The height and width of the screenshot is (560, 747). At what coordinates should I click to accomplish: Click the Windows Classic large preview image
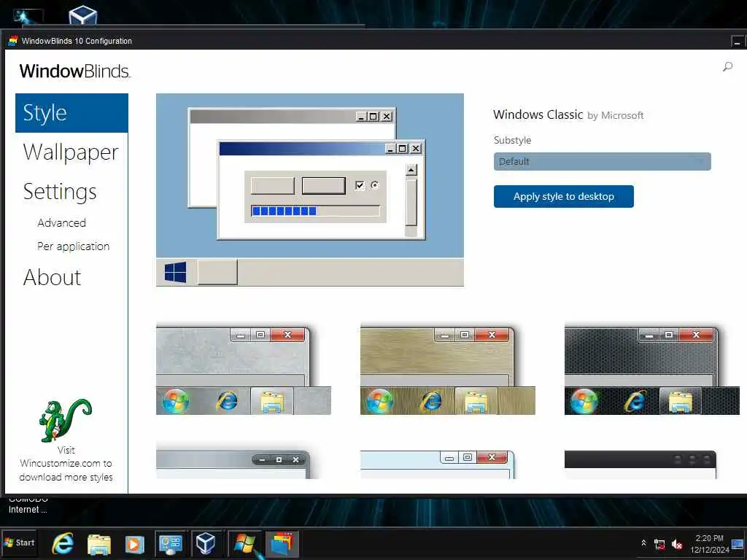tap(309, 190)
